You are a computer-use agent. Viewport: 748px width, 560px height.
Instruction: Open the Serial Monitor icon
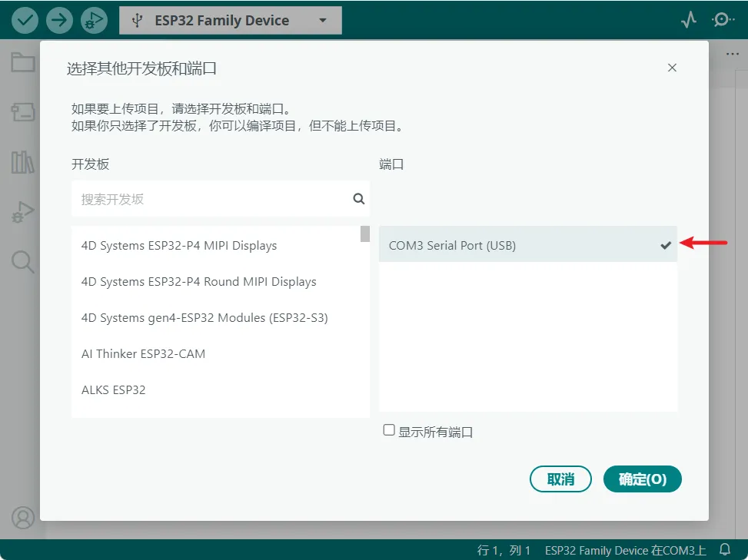[723, 20]
